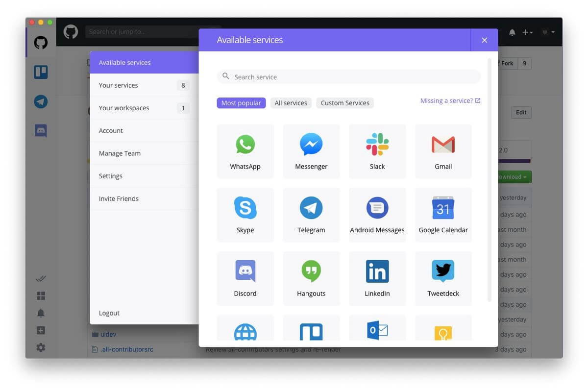Screen dimensions: 588x392
Task: Select Your services from the account menu
Action: point(119,85)
